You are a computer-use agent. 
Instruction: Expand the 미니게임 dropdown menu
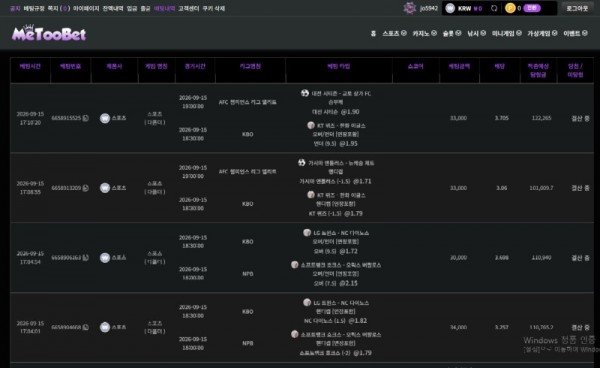coord(507,34)
